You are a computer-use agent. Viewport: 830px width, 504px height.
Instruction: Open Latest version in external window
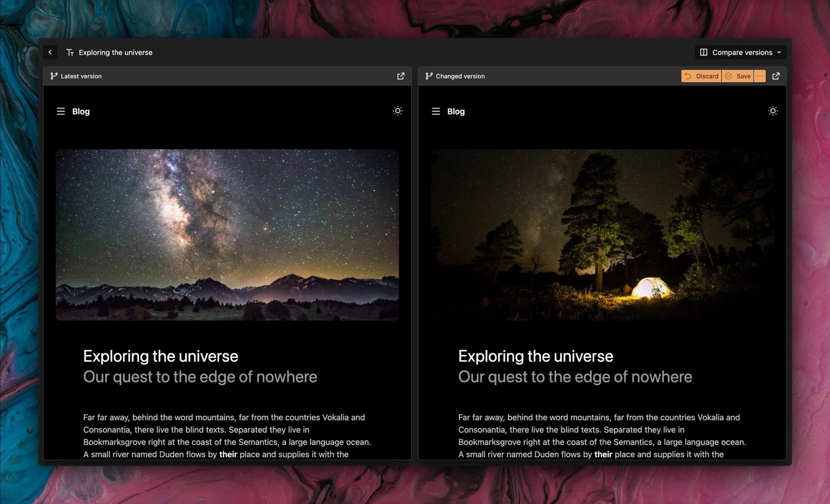coord(401,76)
